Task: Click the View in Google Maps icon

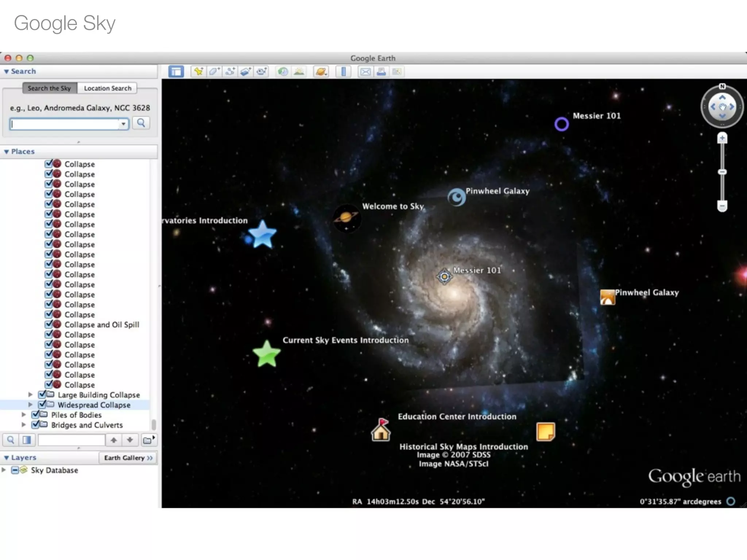Action: click(397, 71)
